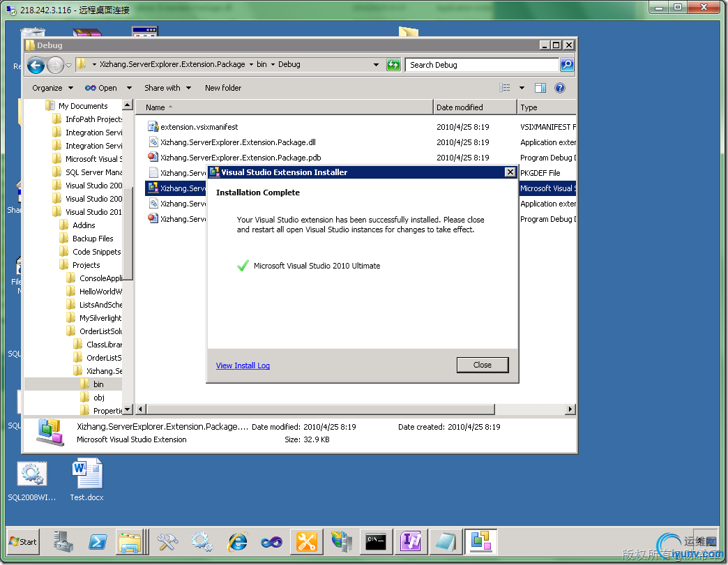Select extension.vsixmanifest file
Image resolution: width=728 pixels, height=565 pixels.
tap(199, 127)
